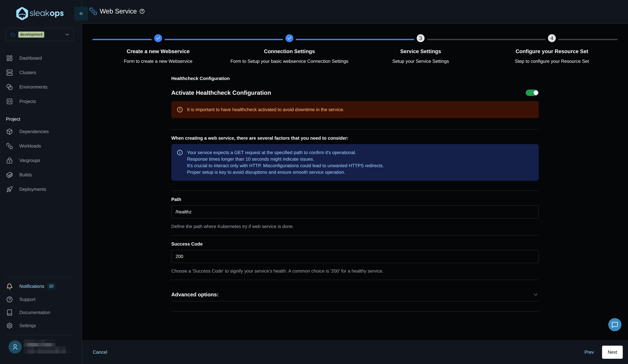
Task: Click the Settings gear icon
Action: tap(10, 326)
